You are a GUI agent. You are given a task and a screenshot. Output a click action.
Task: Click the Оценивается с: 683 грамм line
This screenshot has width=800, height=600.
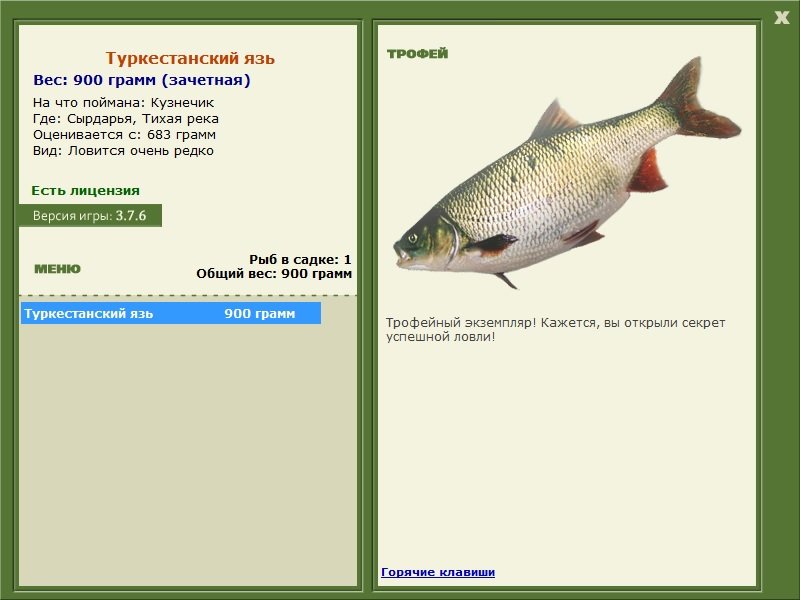pos(124,135)
